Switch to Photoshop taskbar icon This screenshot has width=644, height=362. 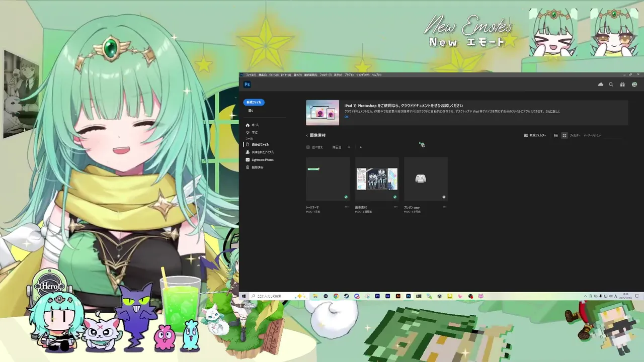(x=409, y=296)
